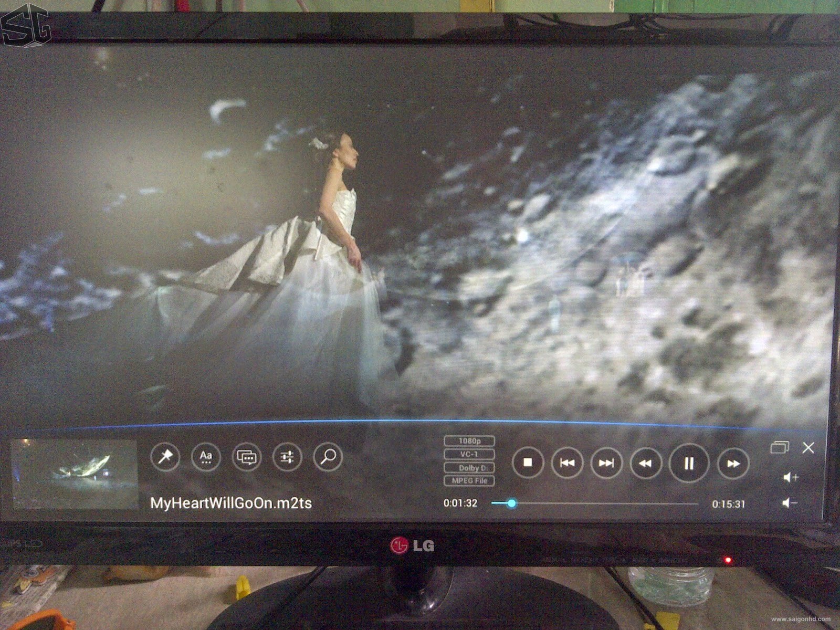
Task: Click the Dolby audio badge
Action: click(469, 467)
